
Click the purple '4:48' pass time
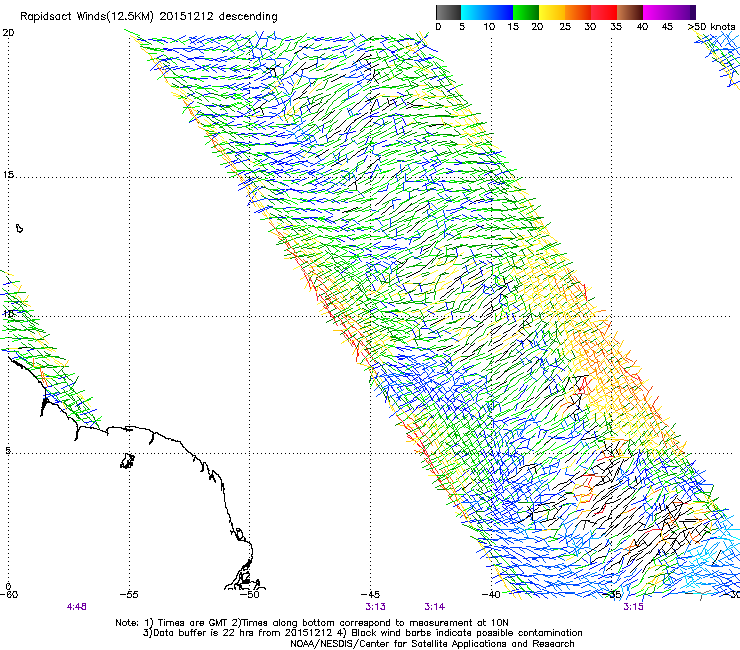point(76,607)
